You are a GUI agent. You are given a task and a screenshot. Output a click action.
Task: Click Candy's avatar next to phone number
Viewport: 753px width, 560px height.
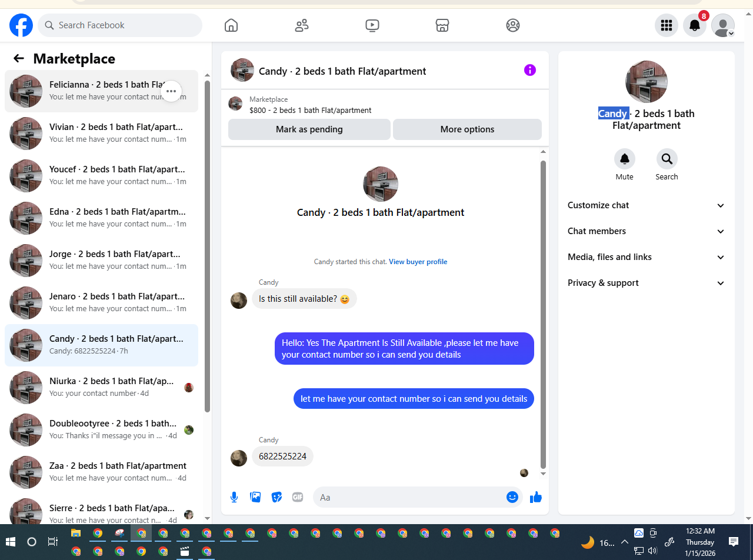(x=239, y=458)
